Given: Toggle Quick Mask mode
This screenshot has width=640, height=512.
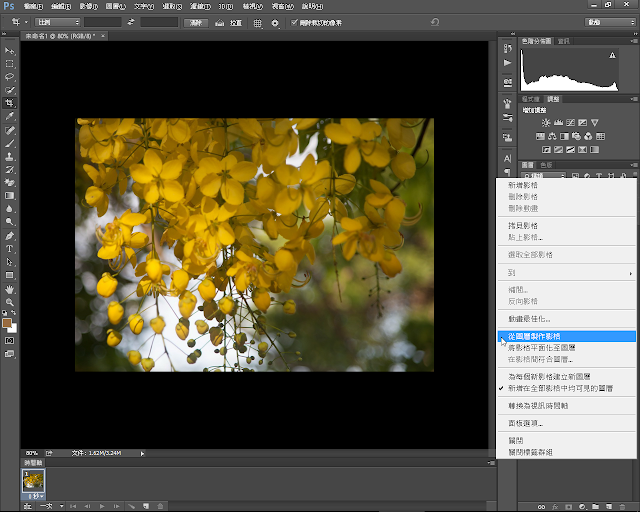Looking at the screenshot, I should [9, 341].
